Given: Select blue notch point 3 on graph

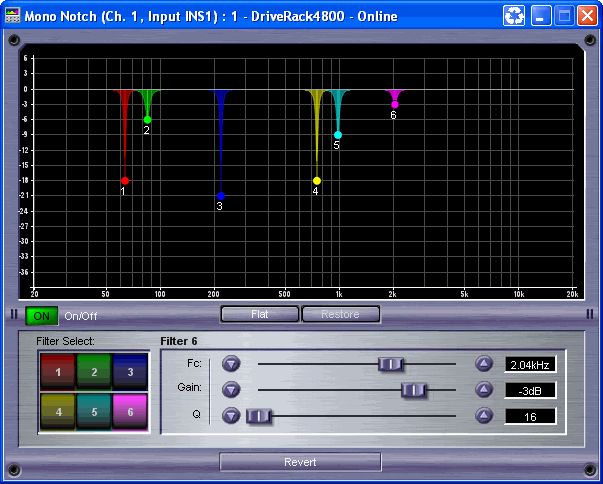Looking at the screenshot, I should coord(221,196).
